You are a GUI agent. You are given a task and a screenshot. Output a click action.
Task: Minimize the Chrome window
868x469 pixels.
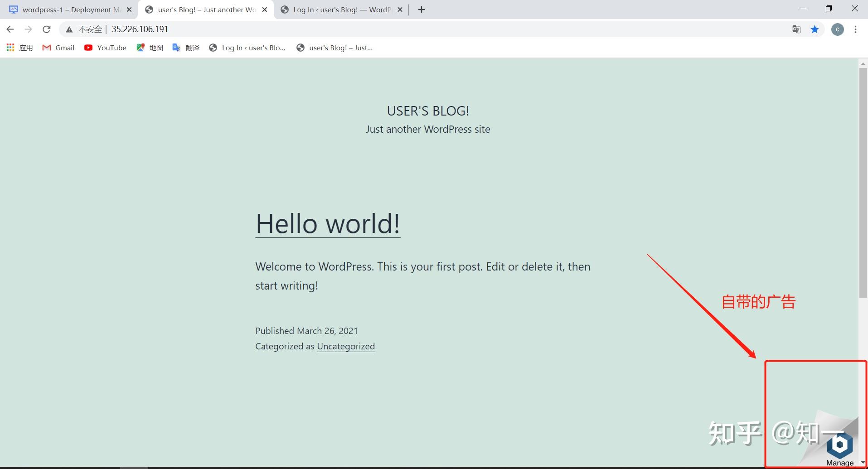pyautogui.click(x=804, y=8)
